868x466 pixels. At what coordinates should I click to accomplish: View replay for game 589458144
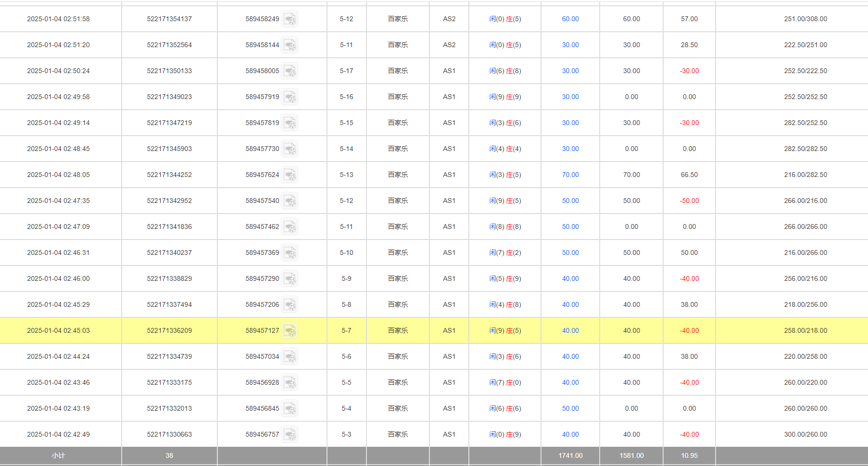click(x=289, y=45)
